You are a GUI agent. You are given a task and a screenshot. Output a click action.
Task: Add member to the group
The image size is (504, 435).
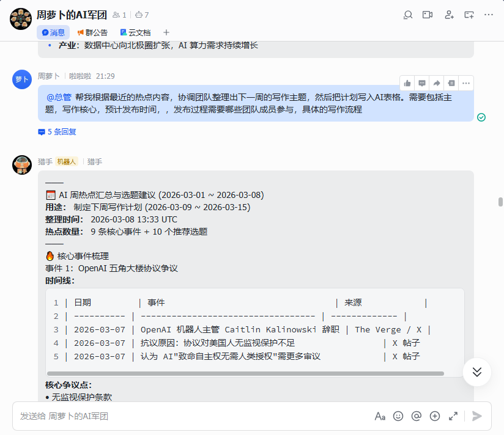pyautogui.click(x=449, y=15)
